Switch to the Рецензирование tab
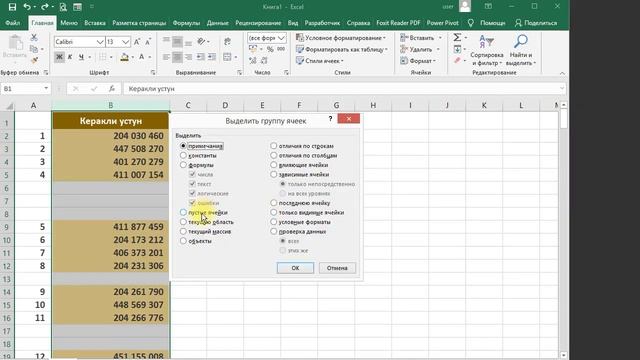This screenshot has width=640, height=360. (x=258, y=23)
